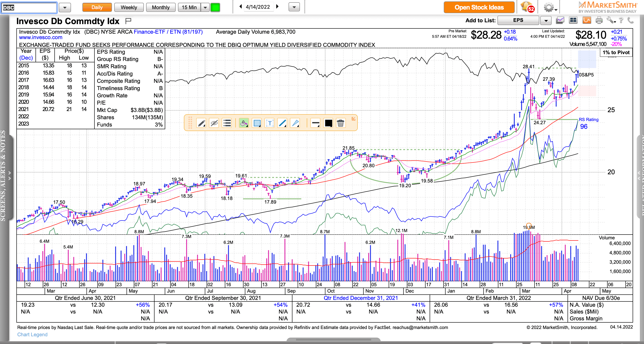Switch to the 15 Min chart
The height and width of the screenshot is (344, 644).
point(190,7)
